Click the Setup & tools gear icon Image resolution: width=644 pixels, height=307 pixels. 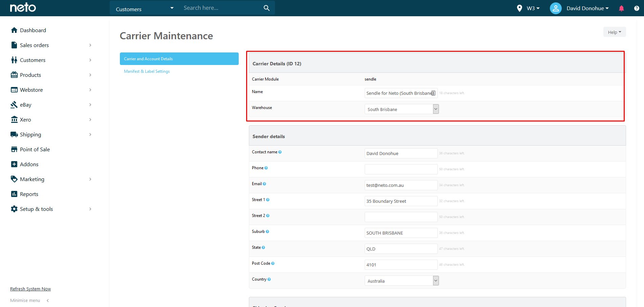click(x=14, y=209)
